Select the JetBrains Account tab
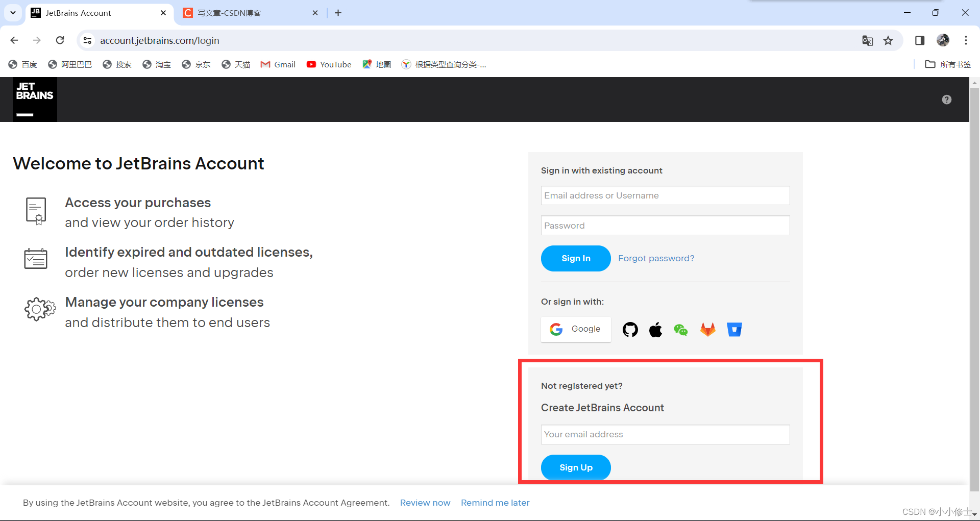Image resolution: width=980 pixels, height=521 pixels. [x=100, y=13]
